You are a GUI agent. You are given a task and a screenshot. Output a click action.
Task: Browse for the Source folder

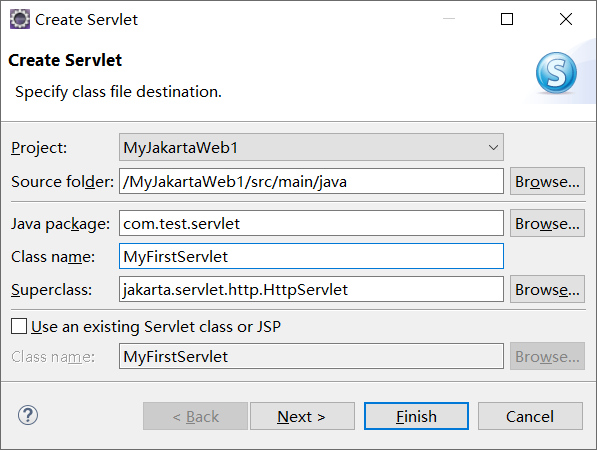pos(547,181)
